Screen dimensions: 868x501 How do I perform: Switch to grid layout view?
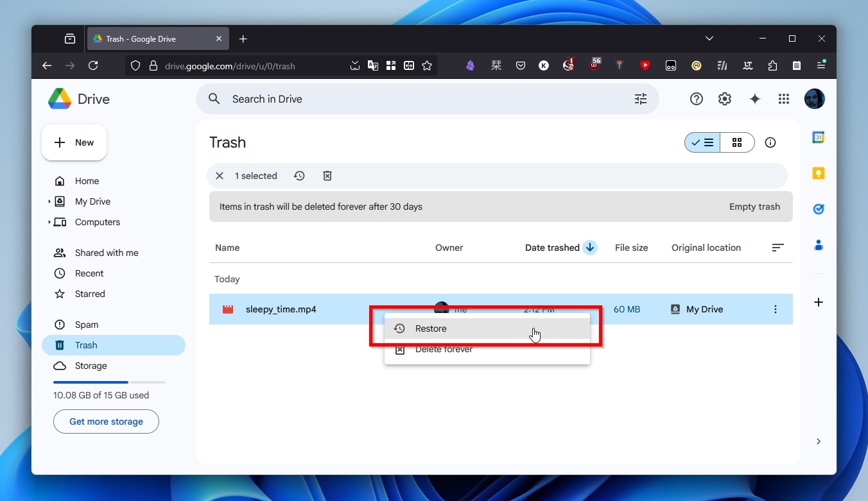click(x=737, y=142)
